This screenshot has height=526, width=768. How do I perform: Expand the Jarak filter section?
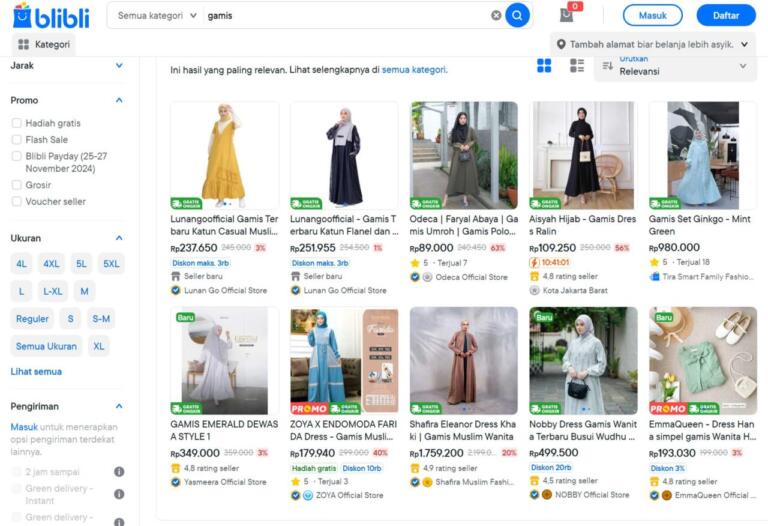click(x=119, y=65)
